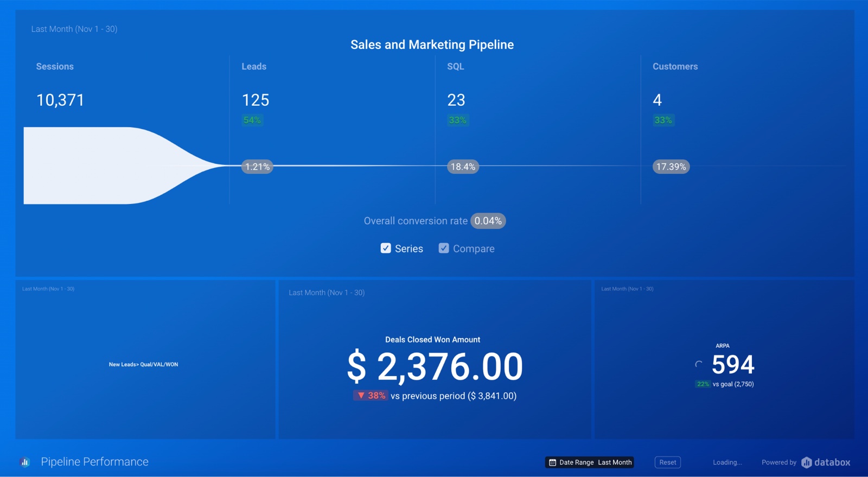Click the Loading... status text
Screen dimensions: 868x477
point(727,462)
